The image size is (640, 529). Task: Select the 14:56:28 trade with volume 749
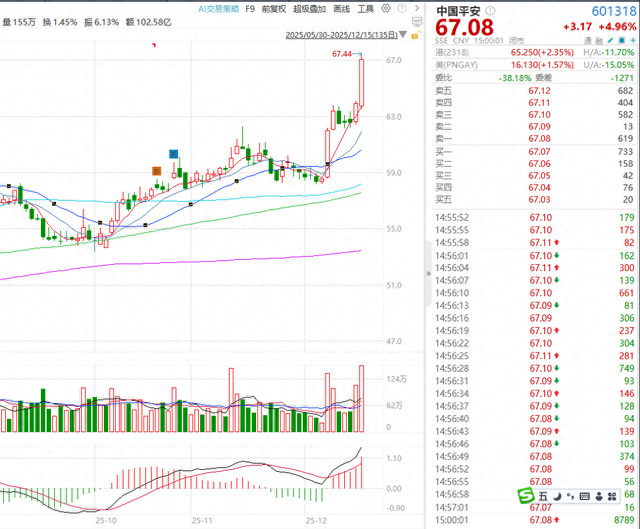click(x=535, y=368)
